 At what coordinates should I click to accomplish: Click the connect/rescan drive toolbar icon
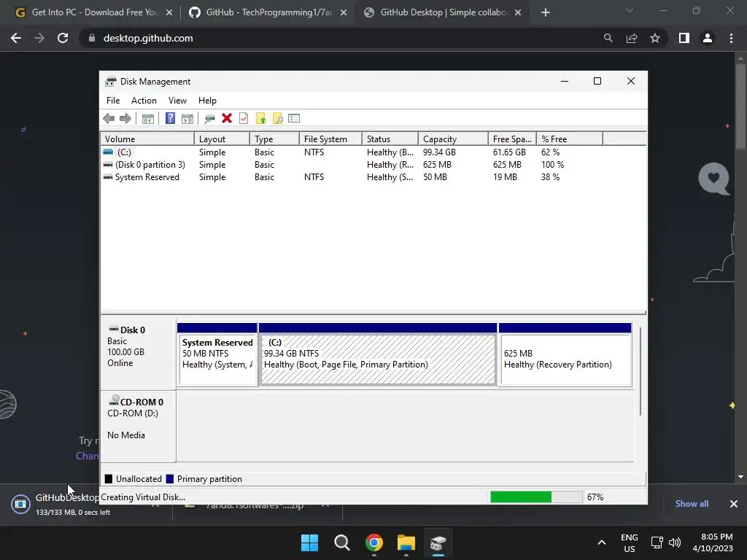pos(209,119)
